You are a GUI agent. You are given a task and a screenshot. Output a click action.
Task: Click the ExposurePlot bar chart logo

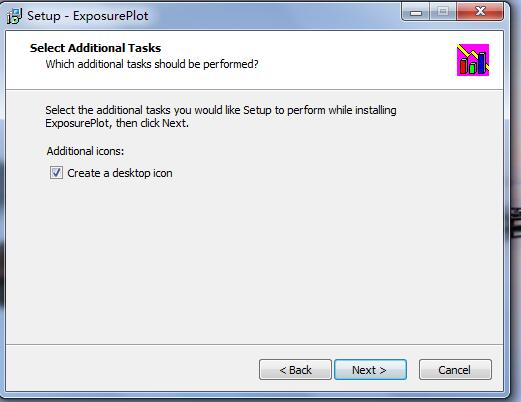pos(473,60)
